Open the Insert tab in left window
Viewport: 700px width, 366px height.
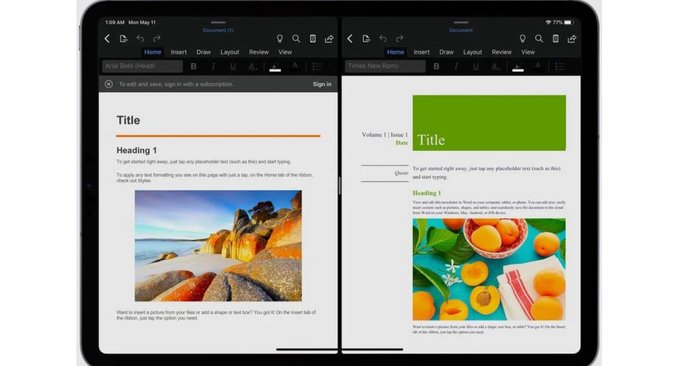point(179,52)
